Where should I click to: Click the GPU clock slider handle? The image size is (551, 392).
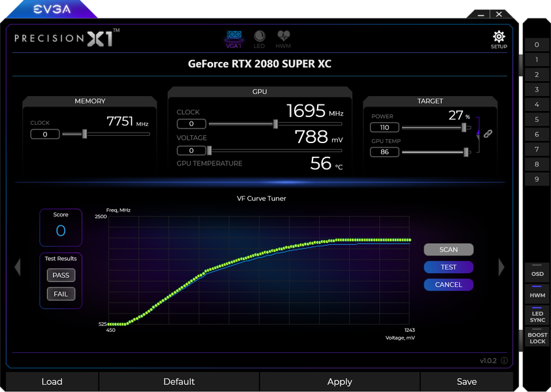click(x=276, y=123)
